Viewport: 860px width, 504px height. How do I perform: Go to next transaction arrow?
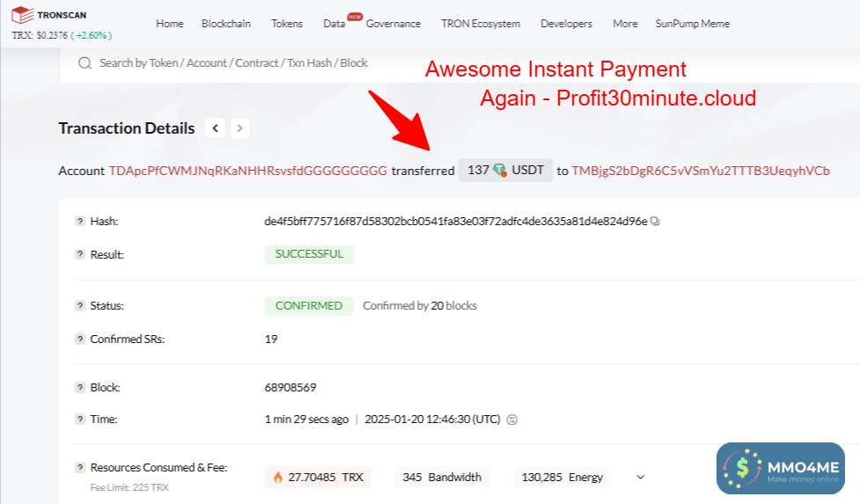(239, 128)
